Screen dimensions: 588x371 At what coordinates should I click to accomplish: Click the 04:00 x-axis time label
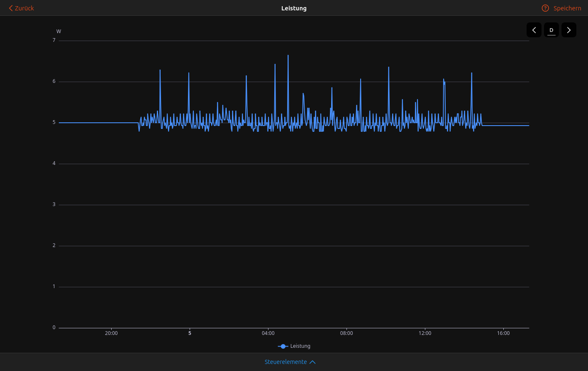click(268, 333)
